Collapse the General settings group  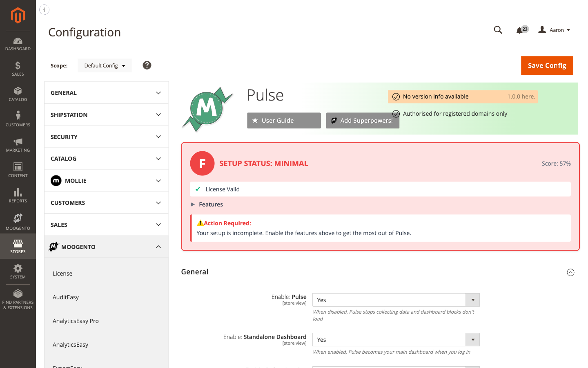pyautogui.click(x=570, y=272)
